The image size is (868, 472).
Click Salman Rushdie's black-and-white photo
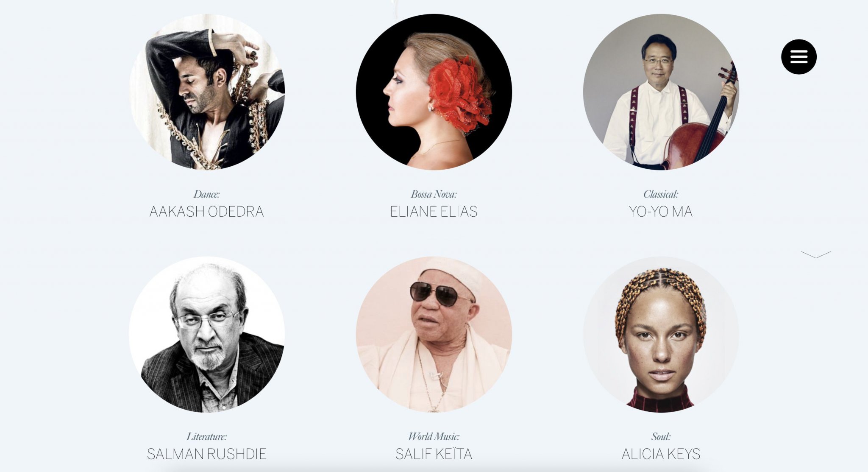coord(207,334)
